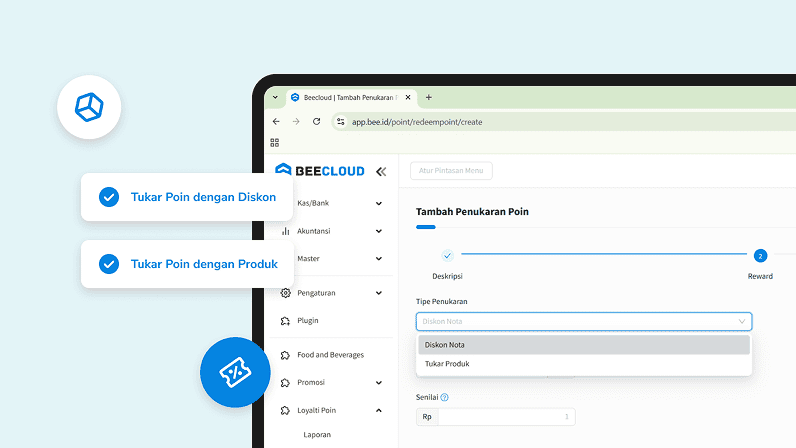Choose Tukar Produk from the dropdown list
Viewport: 796px width, 448px height.
tap(584, 364)
